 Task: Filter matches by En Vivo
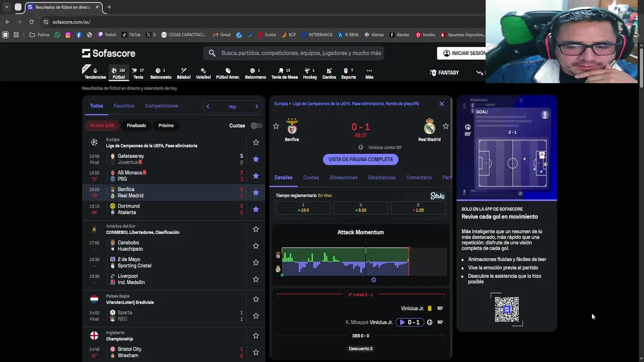click(x=102, y=126)
